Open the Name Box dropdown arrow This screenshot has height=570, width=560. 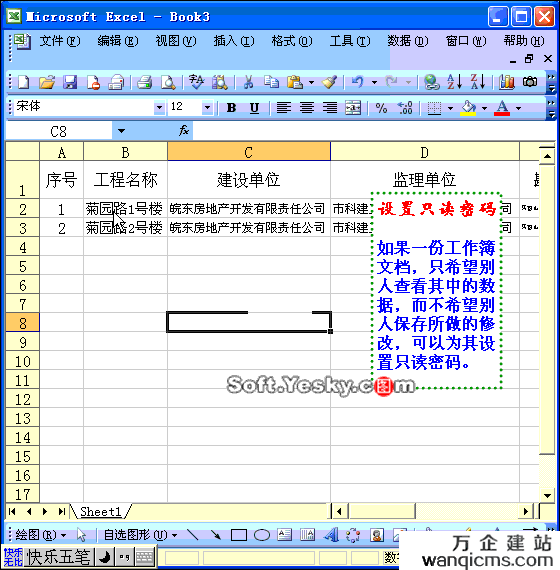pyautogui.click(x=121, y=131)
